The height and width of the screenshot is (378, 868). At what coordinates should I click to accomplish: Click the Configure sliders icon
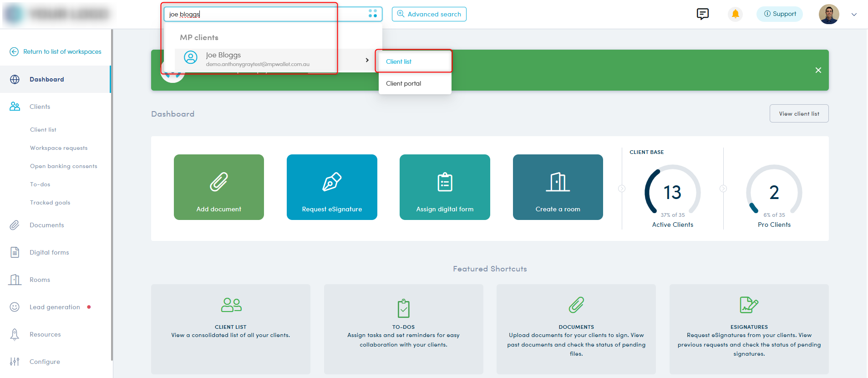tap(15, 362)
